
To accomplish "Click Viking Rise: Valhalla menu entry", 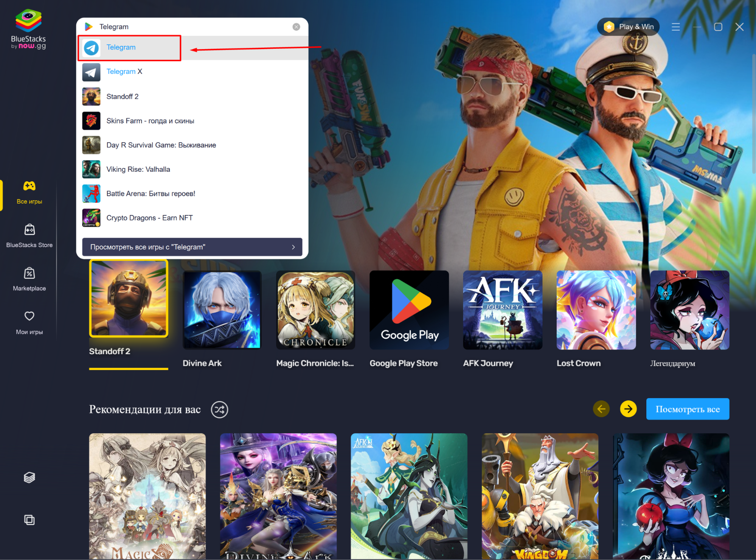I will (x=139, y=170).
